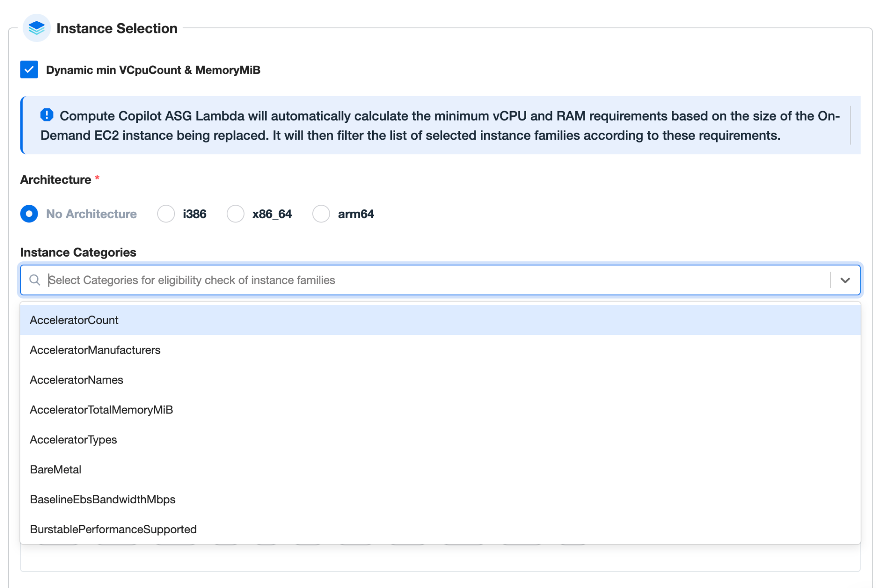
Task: Click the Instance Categories label
Action: [78, 252]
